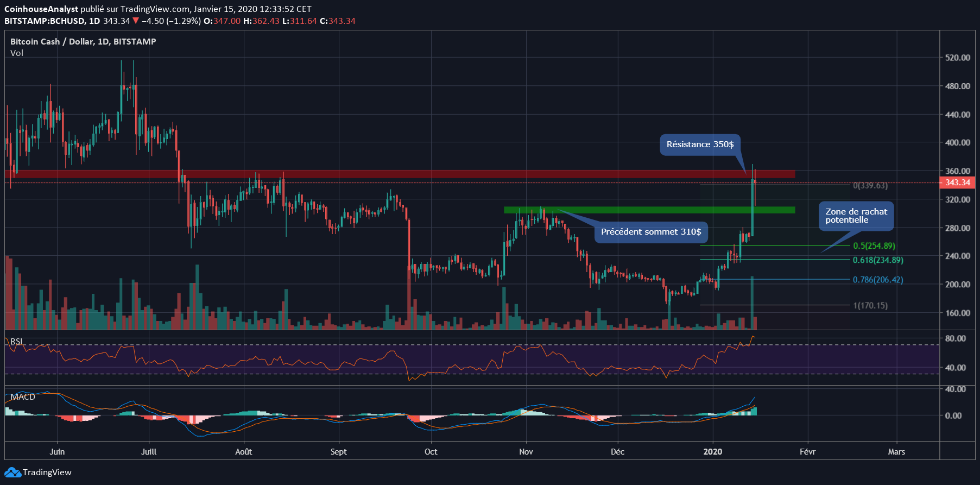The width and height of the screenshot is (980, 485).
Task: Click the MACD 0.00 axis label
Action: [953, 415]
